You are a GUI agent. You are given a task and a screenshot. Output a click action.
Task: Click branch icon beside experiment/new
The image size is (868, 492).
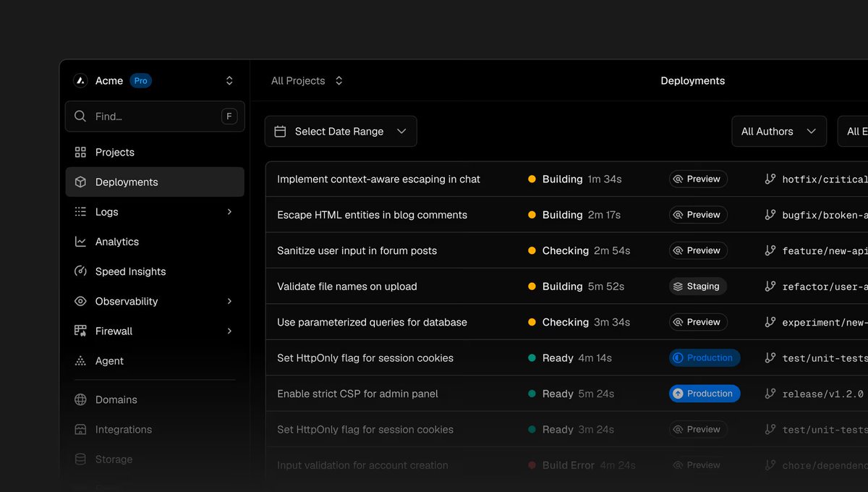770,322
